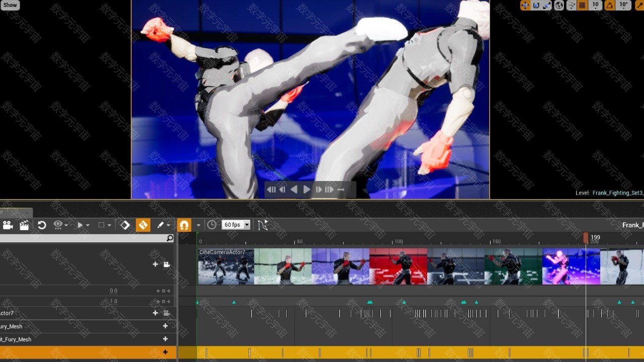Viewport: 644px width, 362px height.
Task: Add track to it_Fury_Mesh row
Action: click(165, 339)
